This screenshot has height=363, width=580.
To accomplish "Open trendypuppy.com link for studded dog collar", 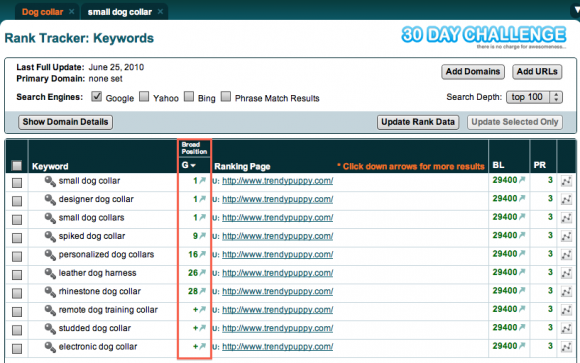I will [x=277, y=328].
